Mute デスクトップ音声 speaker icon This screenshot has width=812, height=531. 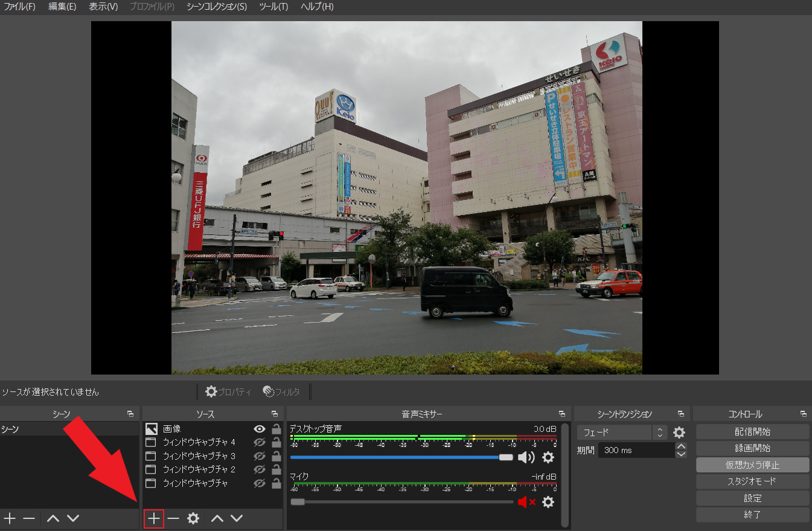click(x=526, y=457)
